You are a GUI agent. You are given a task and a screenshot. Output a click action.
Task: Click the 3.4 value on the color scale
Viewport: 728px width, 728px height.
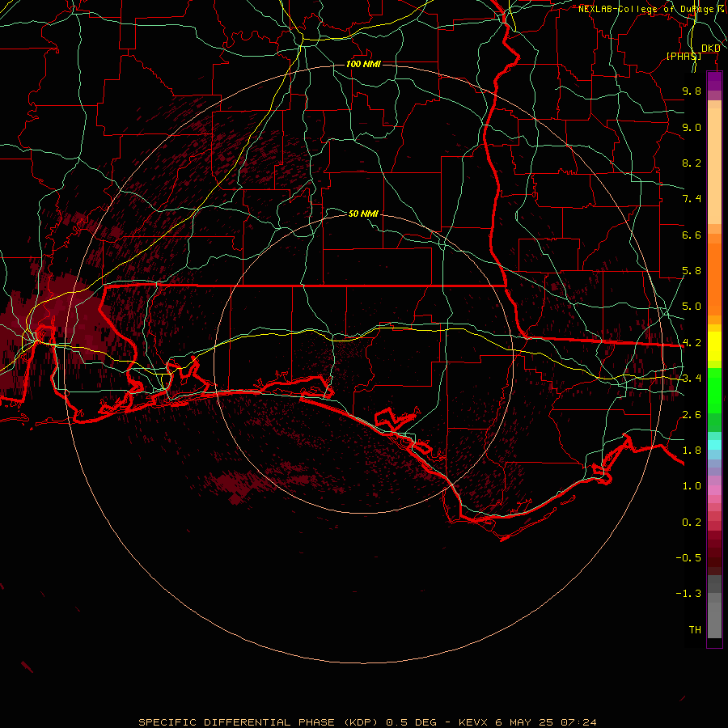click(x=692, y=379)
